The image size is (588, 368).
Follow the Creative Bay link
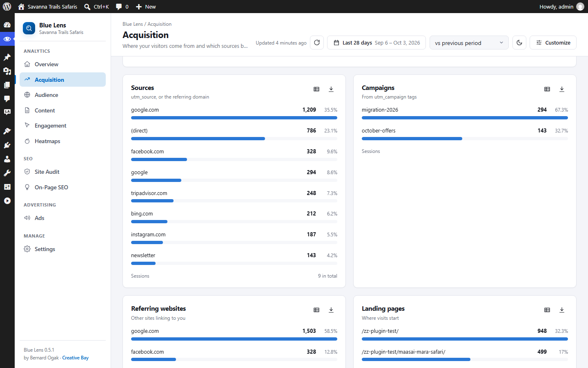pos(76,358)
